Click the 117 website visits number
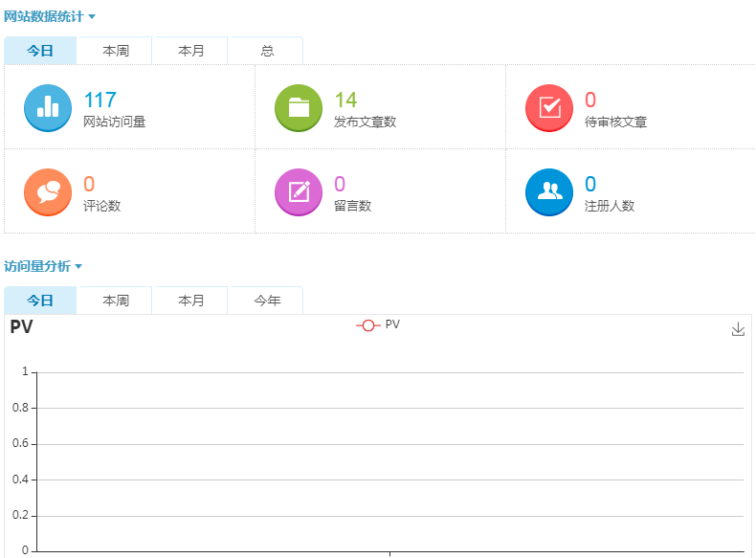 [x=100, y=100]
